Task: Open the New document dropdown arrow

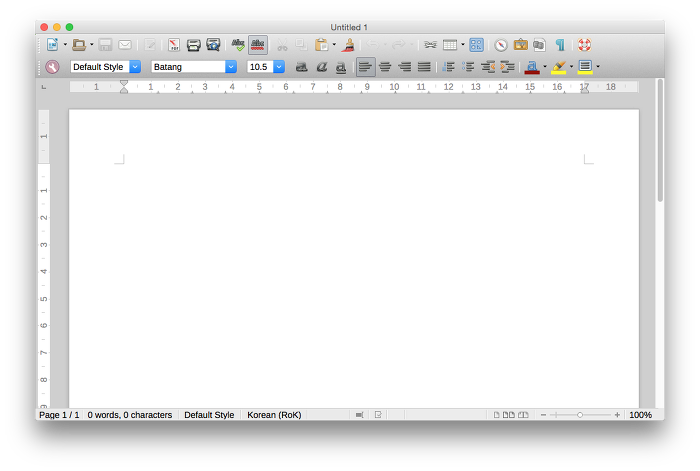Action: [65, 45]
